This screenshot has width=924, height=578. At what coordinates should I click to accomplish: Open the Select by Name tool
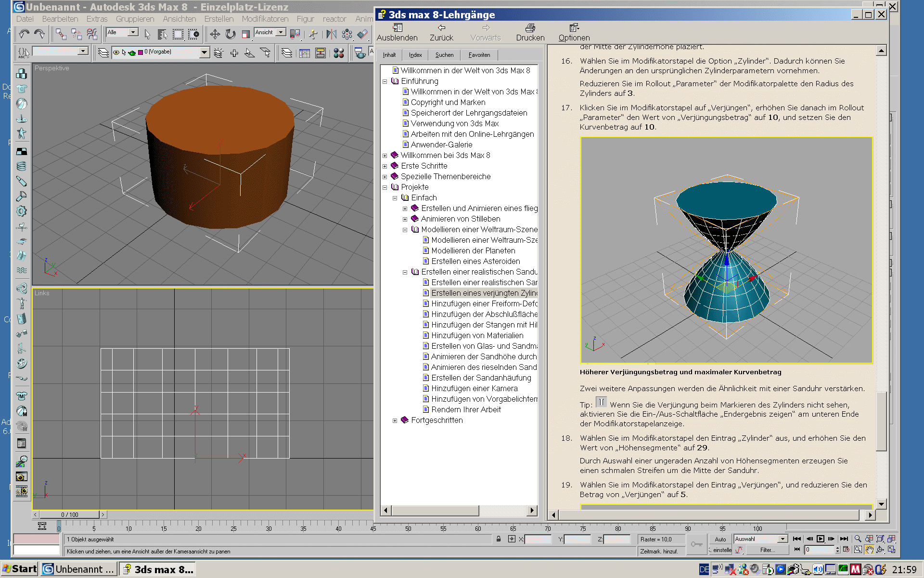pos(162,34)
